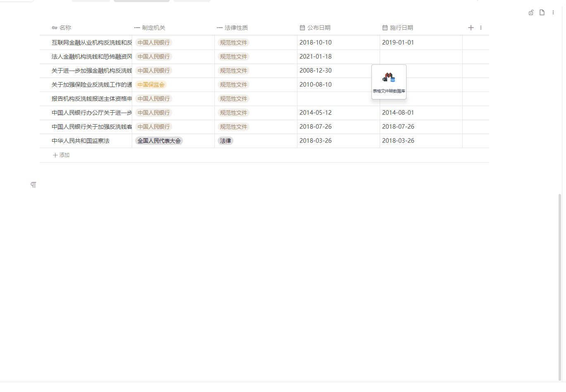Viewport: 566px width, 392px height.
Task: Click 添加 to add a new row
Action: click(61, 155)
